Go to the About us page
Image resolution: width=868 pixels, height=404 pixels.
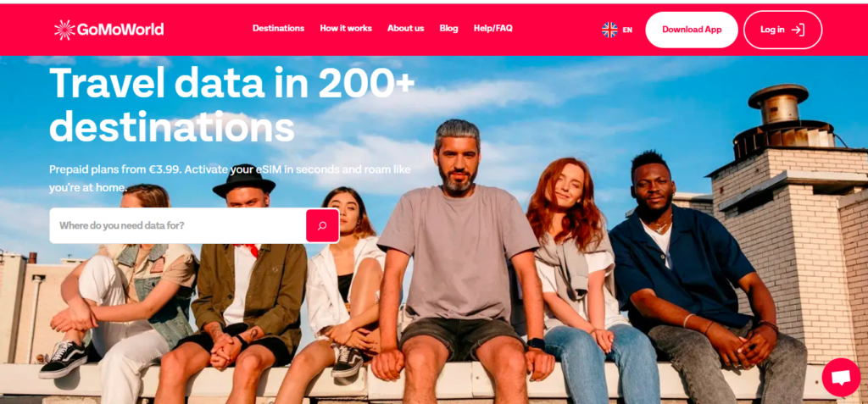[406, 28]
